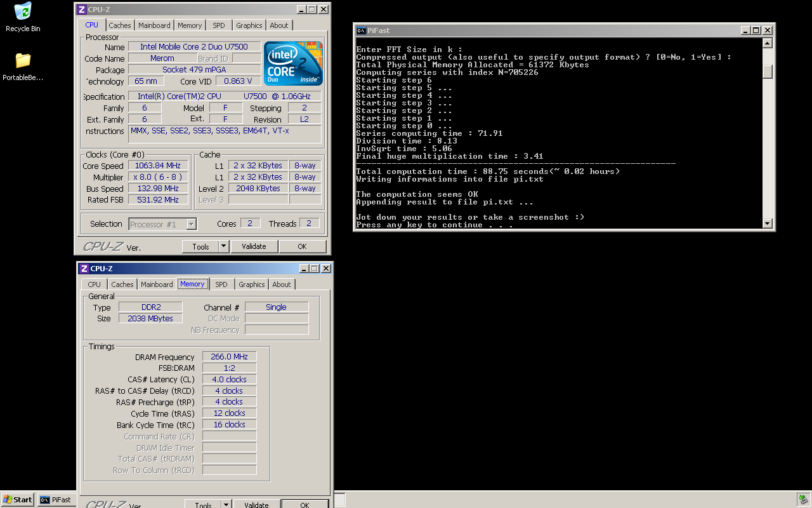Click the lower CPU-Z title bar icon
This screenshot has height=508, width=812.
pyautogui.click(x=84, y=269)
